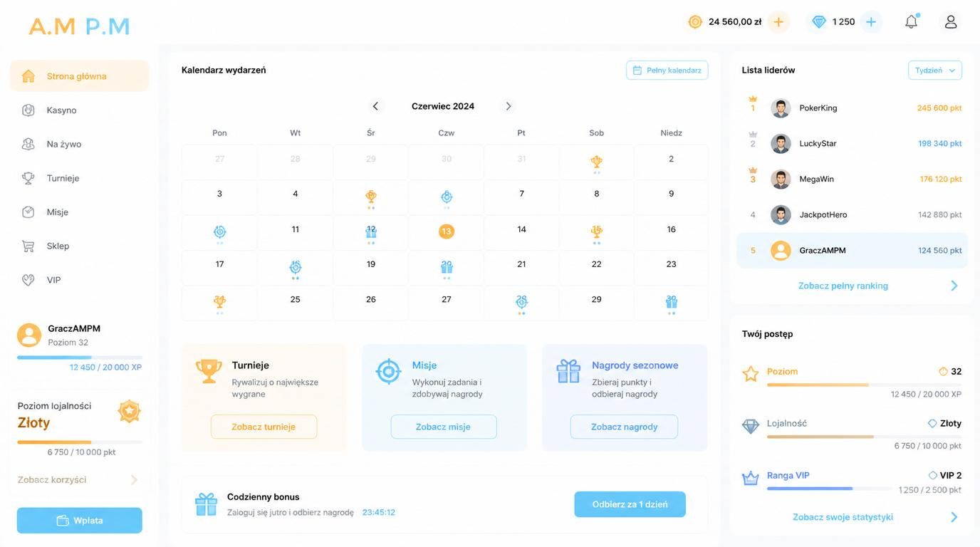Click Zobacz nagrody button

(624, 427)
